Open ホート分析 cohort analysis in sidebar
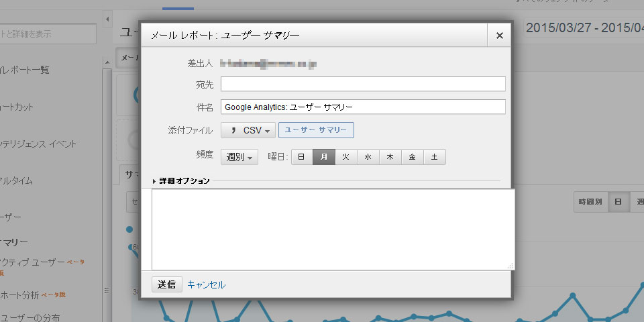The image size is (644, 322). 19,295
